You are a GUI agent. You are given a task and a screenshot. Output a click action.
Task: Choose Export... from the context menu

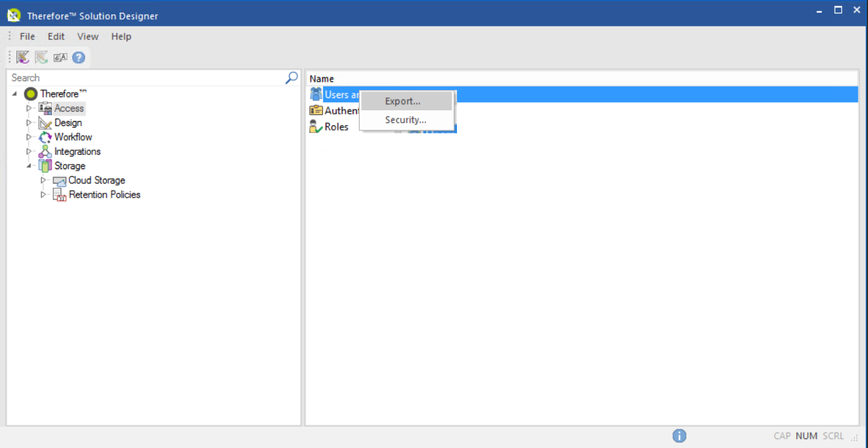403,102
